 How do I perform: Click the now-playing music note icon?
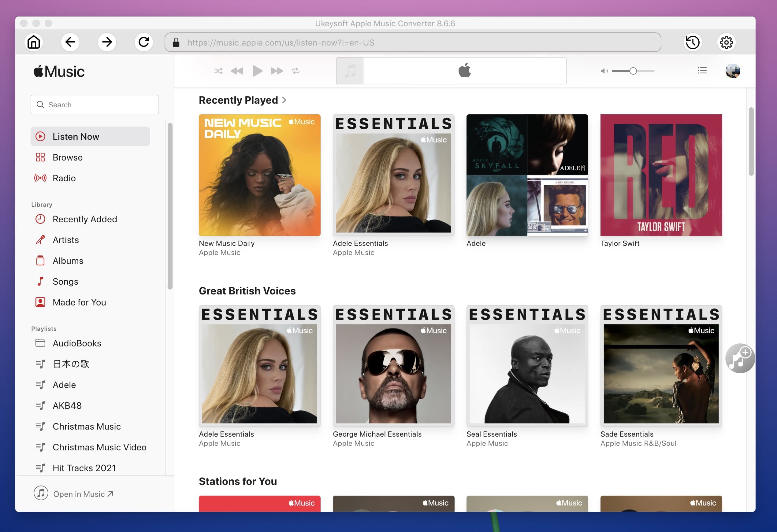tap(349, 71)
